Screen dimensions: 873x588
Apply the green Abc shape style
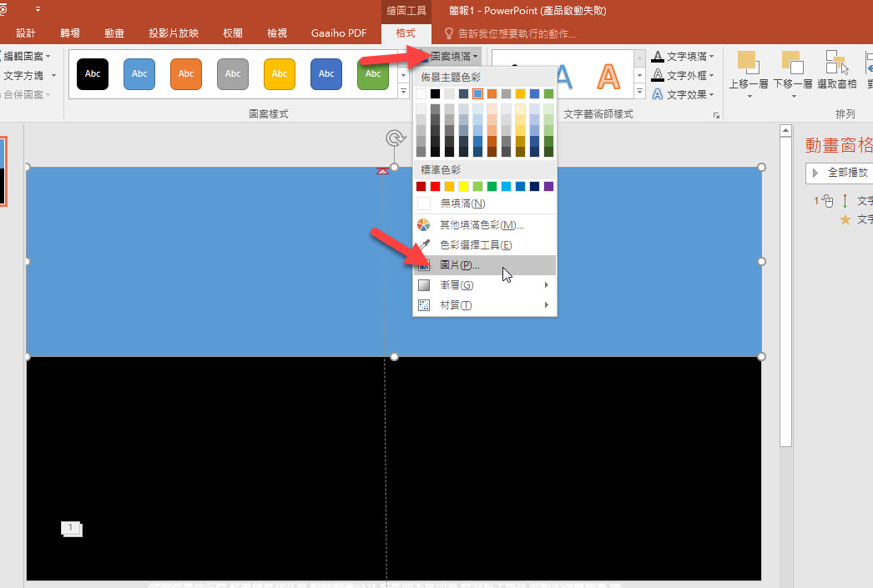click(373, 74)
